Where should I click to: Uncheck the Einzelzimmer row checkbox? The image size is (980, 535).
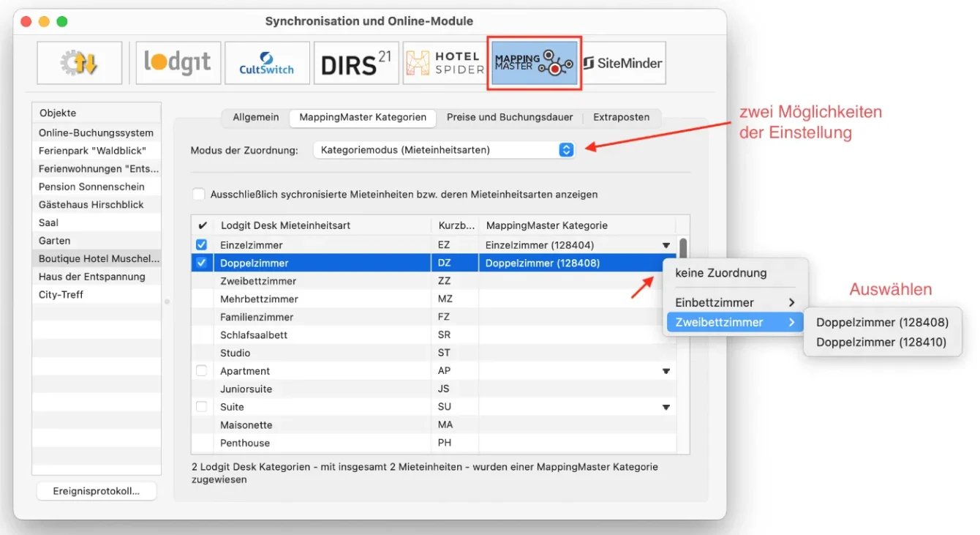tap(201, 245)
